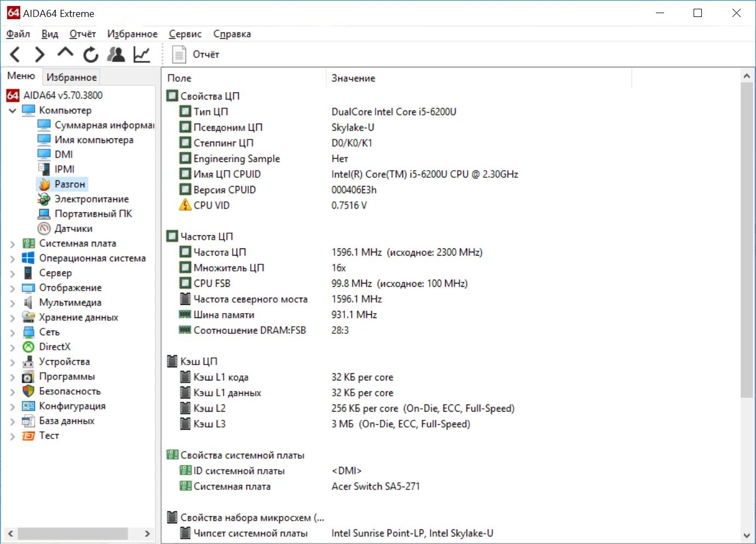The image size is (756, 544).
Task: Click the Поле column header
Action: pos(244,78)
